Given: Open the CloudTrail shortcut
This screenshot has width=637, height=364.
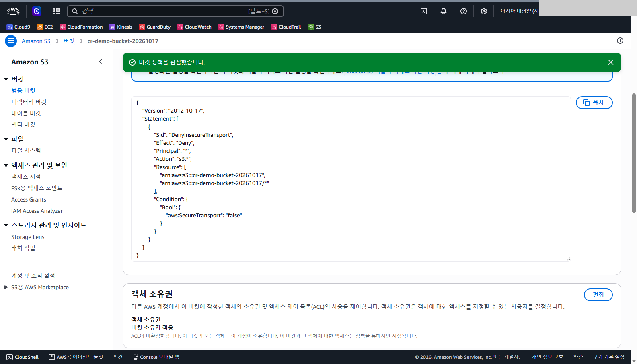Looking at the screenshot, I should (286, 27).
